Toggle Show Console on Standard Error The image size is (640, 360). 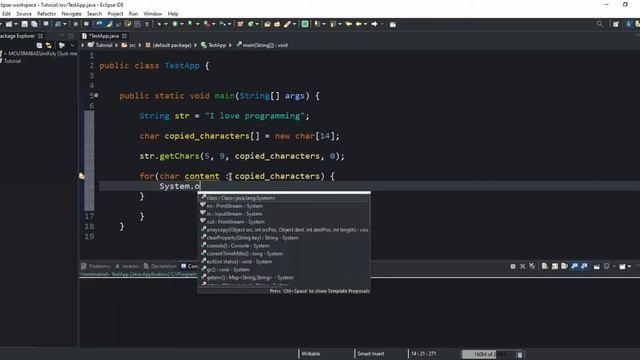click(x=584, y=266)
